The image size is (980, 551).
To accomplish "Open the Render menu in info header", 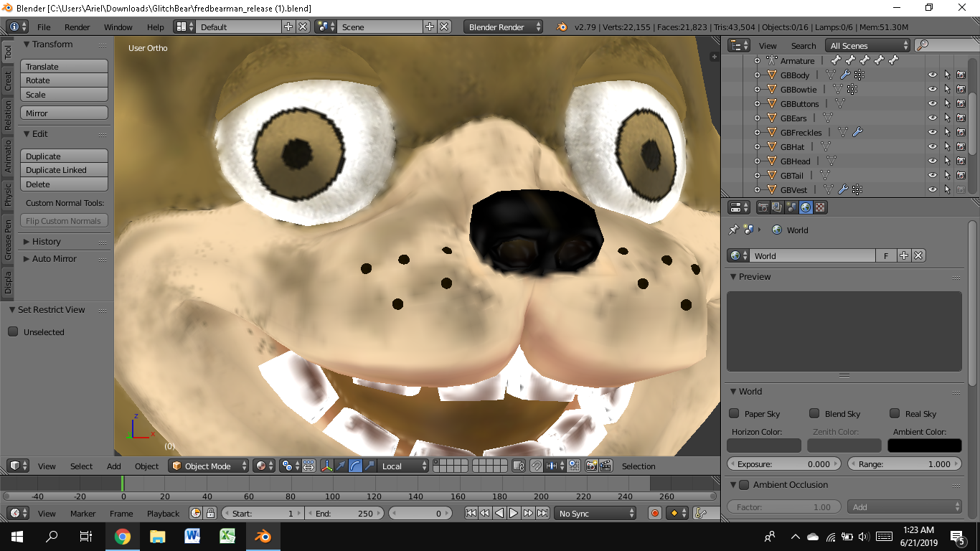I will 77,27.
